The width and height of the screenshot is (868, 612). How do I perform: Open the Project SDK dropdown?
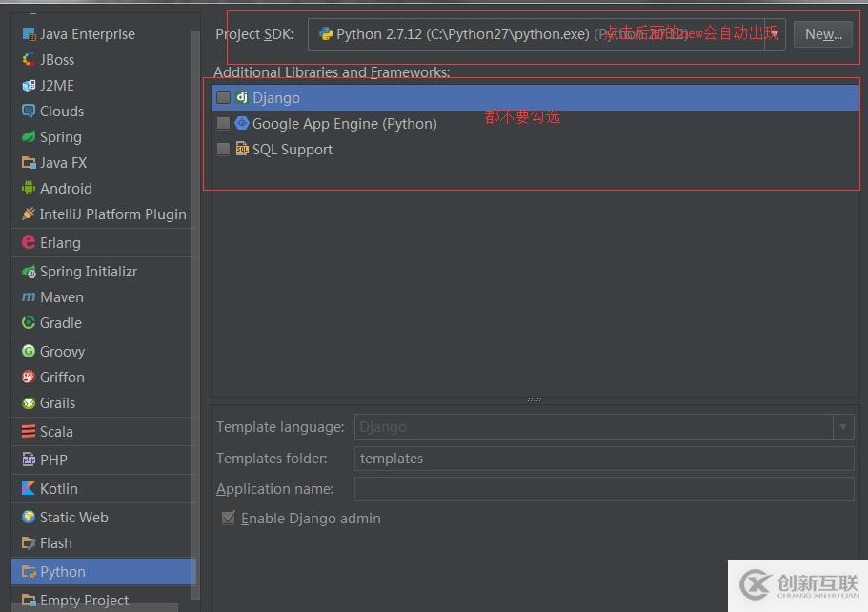tap(546, 33)
